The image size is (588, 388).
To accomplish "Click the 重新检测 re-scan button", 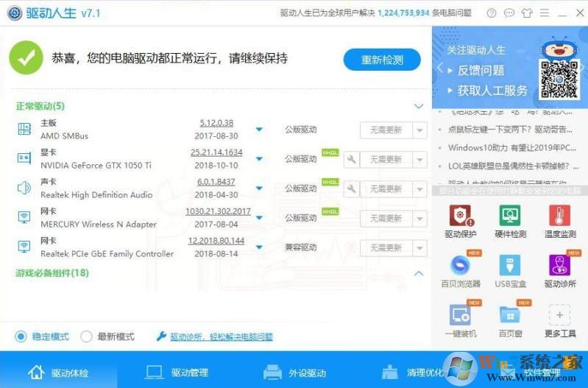I will 382,60.
